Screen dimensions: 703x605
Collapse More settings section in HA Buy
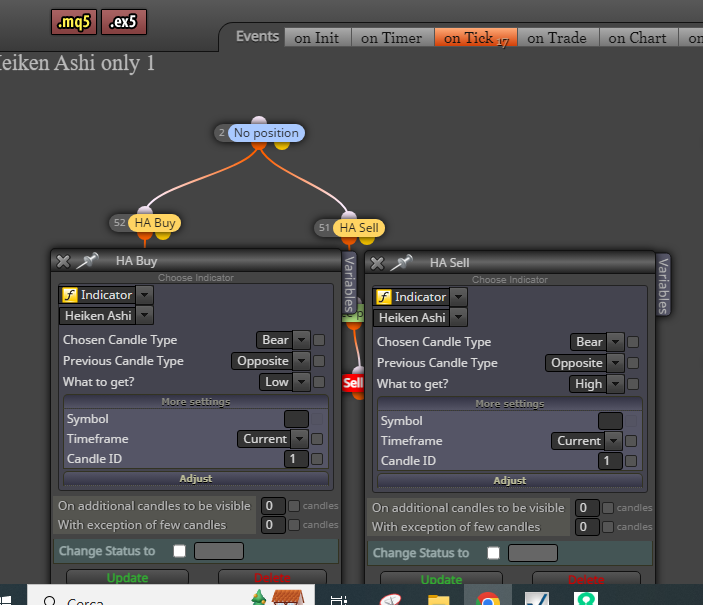(x=196, y=402)
